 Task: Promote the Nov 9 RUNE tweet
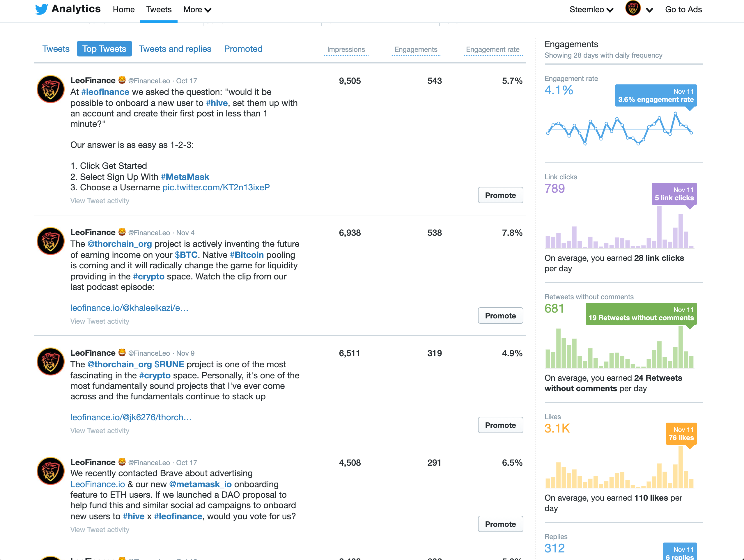click(500, 425)
